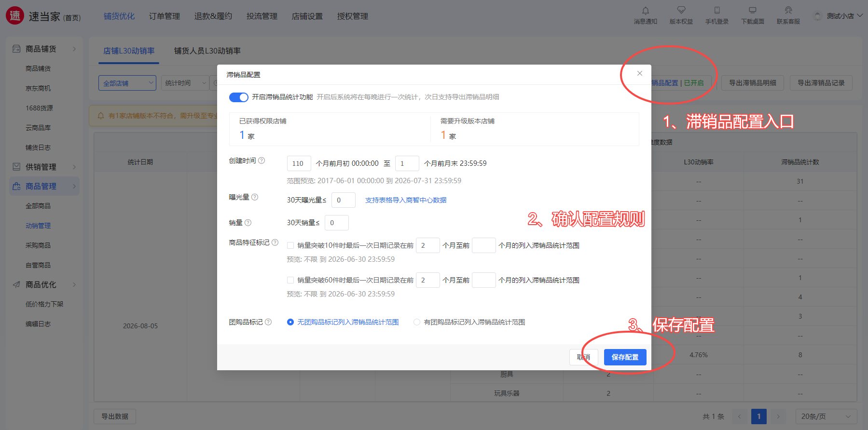
Task: Open the 版本权益 icon
Action: click(x=681, y=10)
